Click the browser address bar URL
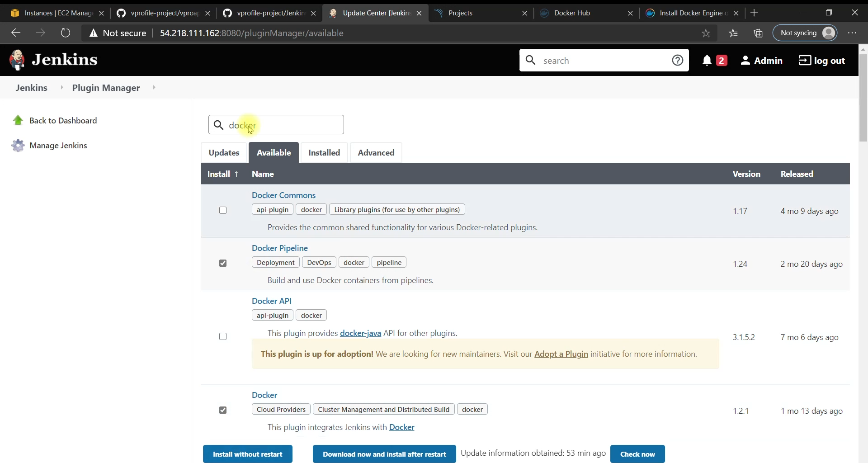 tap(252, 33)
